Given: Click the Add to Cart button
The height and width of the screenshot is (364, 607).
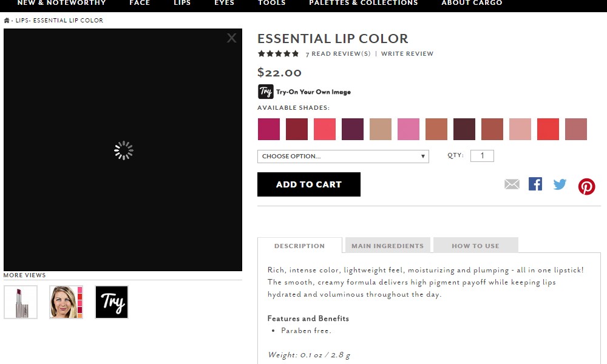Looking at the screenshot, I should pyautogui.click(x=309, y=184).
